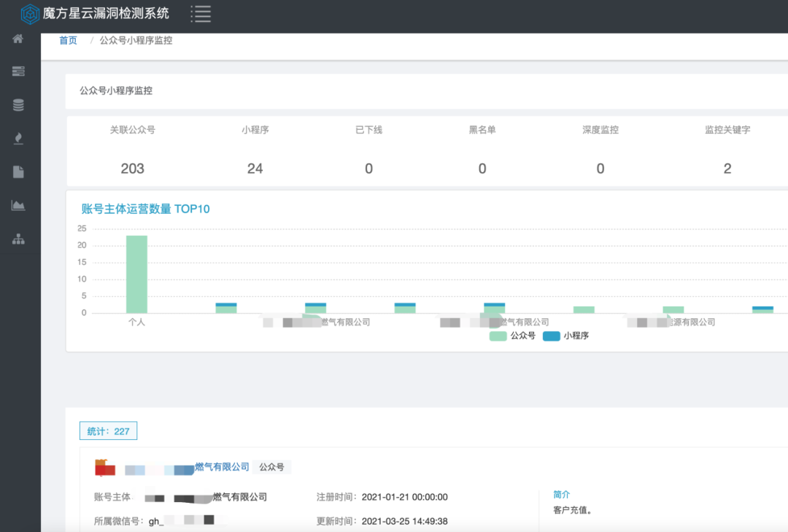
Task: Toggle the 小程序 legend series
Action: [x=566, y=336]
